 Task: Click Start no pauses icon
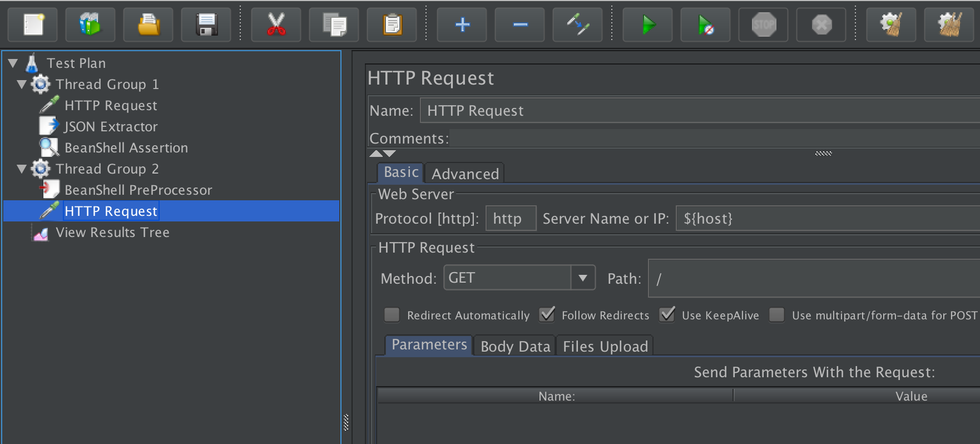(705, 24)
